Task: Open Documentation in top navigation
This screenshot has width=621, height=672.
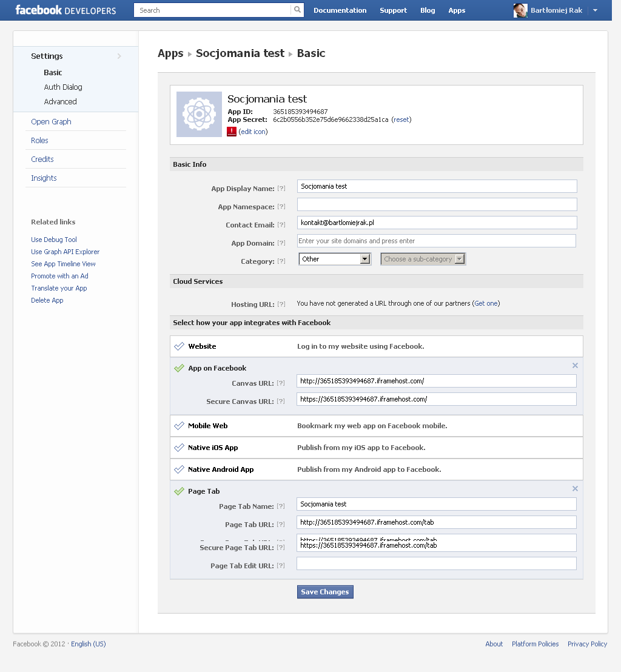Action: 340,10
